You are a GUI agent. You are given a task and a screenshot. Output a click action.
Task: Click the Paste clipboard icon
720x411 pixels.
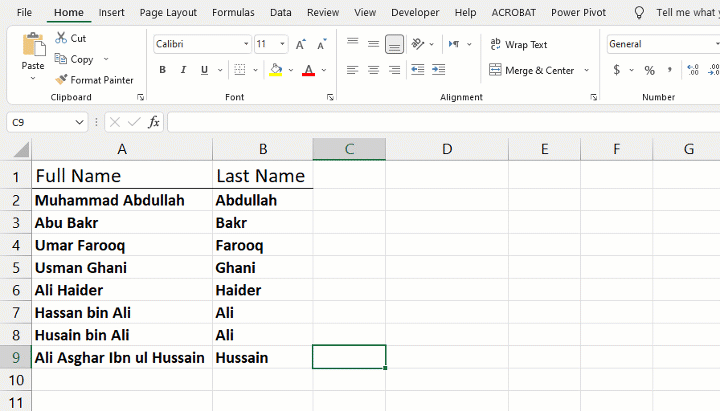(x=34, y=45)
